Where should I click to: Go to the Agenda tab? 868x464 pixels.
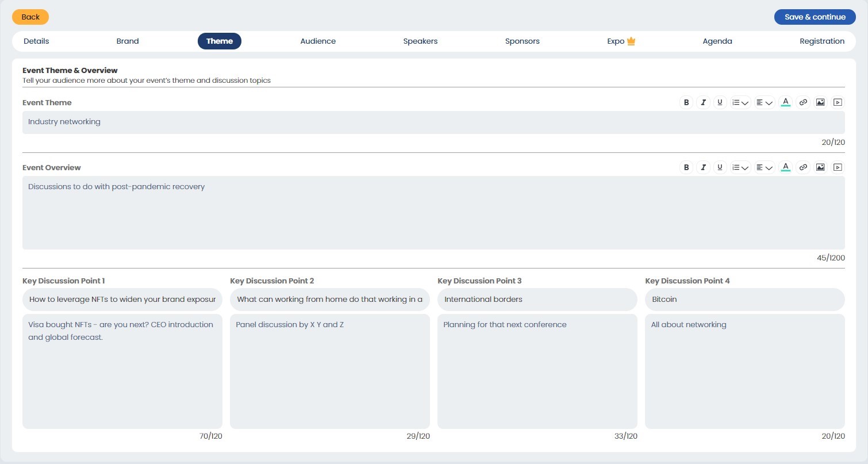717,41
